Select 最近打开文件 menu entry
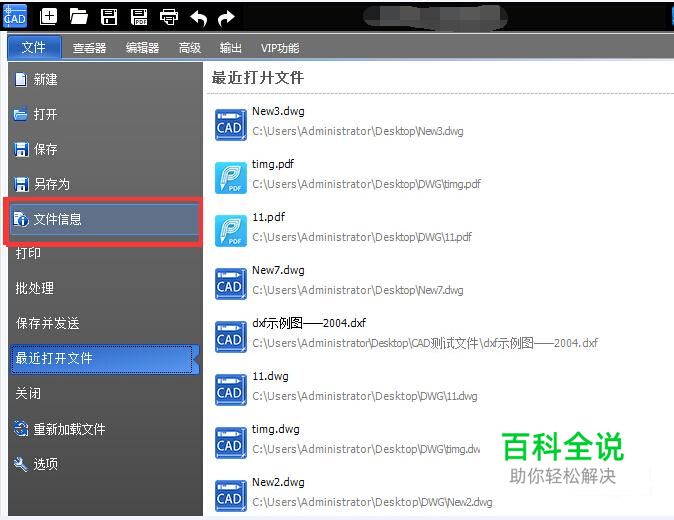This screenshot has height=520, width=674. (x=105, y=358)
